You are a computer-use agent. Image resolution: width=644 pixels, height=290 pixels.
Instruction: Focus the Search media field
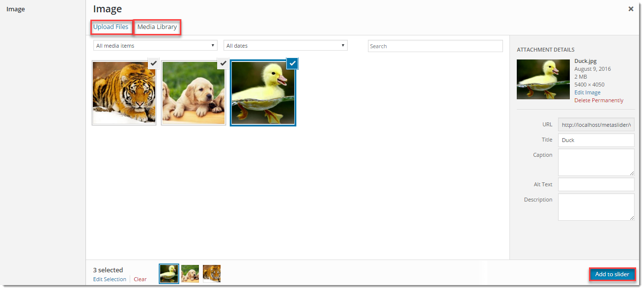(435, 46)
